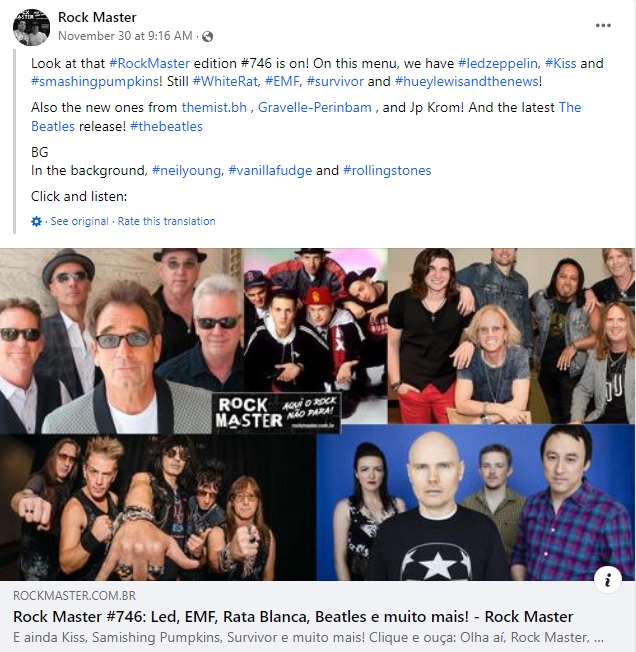636x652 pixels.
Task: Open Rock Master #746 article title
Action: [x=293, y=616]
